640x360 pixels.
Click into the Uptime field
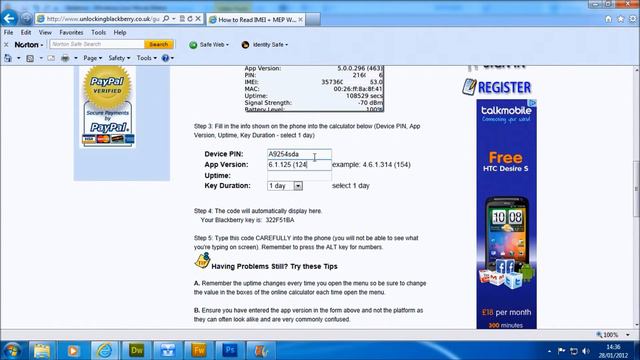click(299, 176)
